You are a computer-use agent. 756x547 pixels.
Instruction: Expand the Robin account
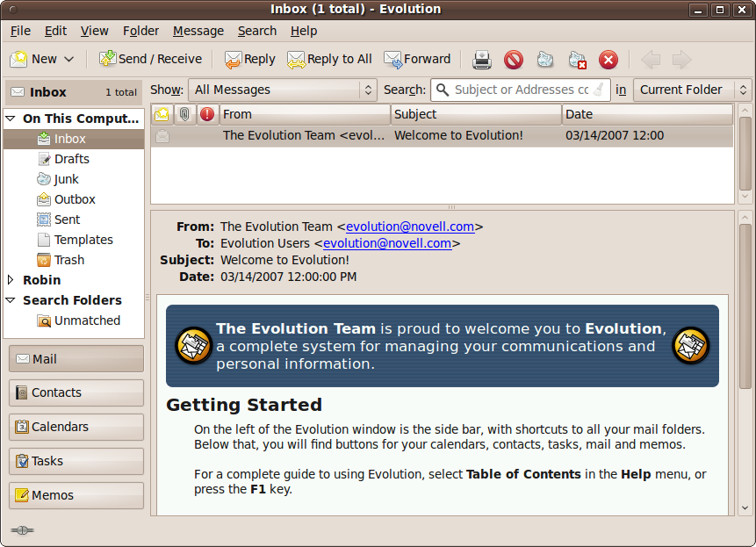pos(11,279)
